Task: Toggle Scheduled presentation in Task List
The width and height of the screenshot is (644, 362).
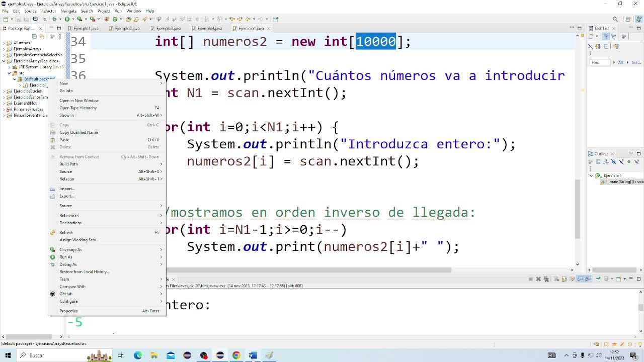Action: pos(614,36)
